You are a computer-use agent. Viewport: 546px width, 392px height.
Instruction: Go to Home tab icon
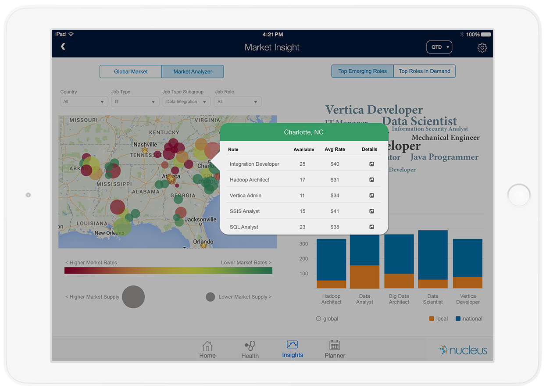click(x=207, y=346)
